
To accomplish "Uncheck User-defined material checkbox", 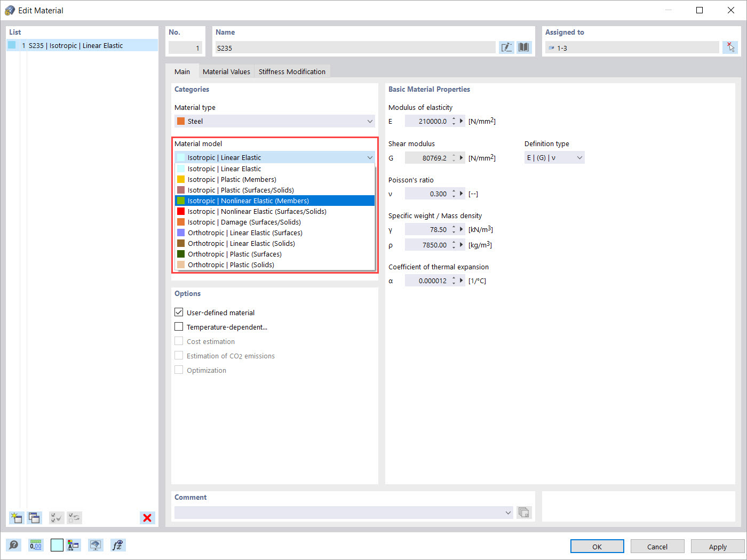I will pos(179,312).
